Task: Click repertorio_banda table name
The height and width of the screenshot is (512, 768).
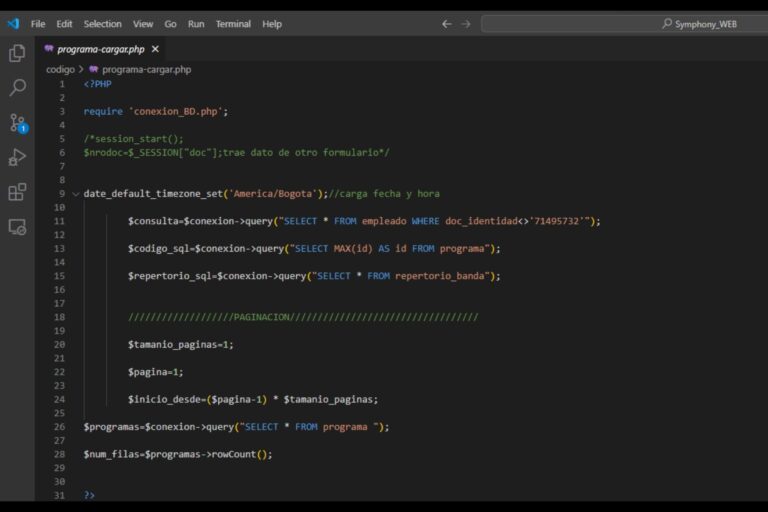Action: pyautogui.click(x=440, y=276)
